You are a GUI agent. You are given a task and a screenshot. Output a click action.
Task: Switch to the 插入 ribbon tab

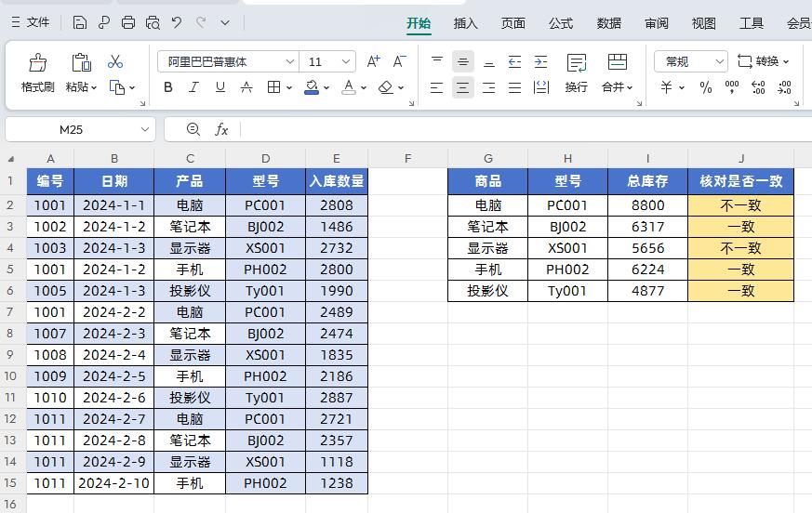[465, 23]
